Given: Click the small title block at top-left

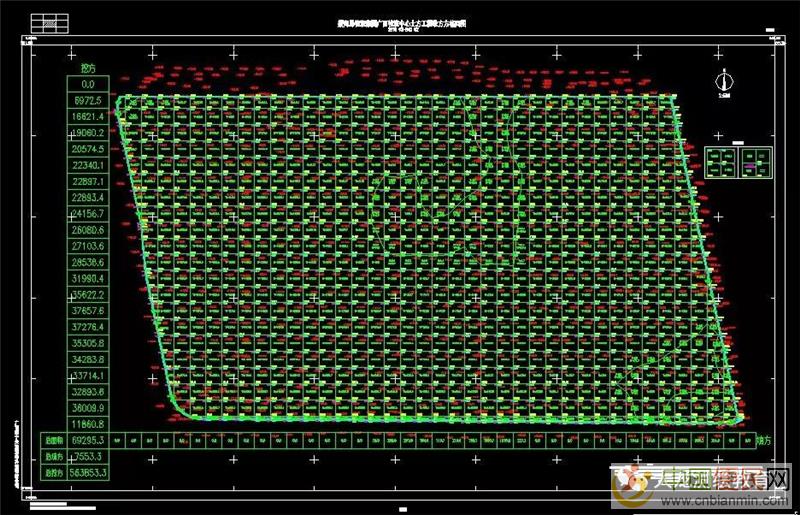Looking at the screenshot, I should pos(56,19).
